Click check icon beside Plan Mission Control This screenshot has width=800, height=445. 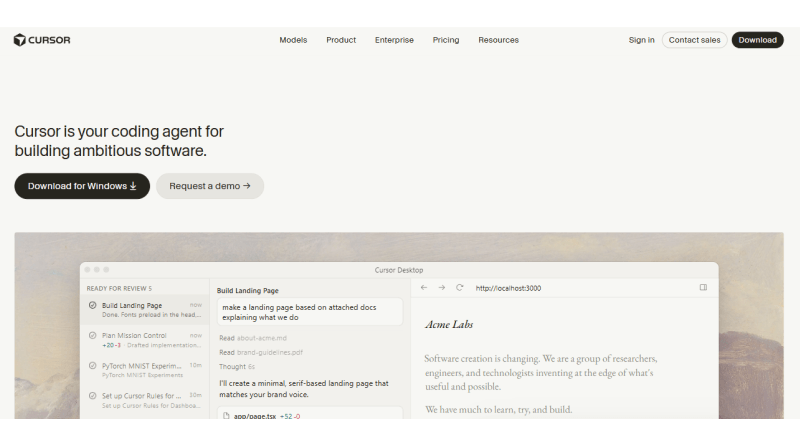(x=92, y=335)
